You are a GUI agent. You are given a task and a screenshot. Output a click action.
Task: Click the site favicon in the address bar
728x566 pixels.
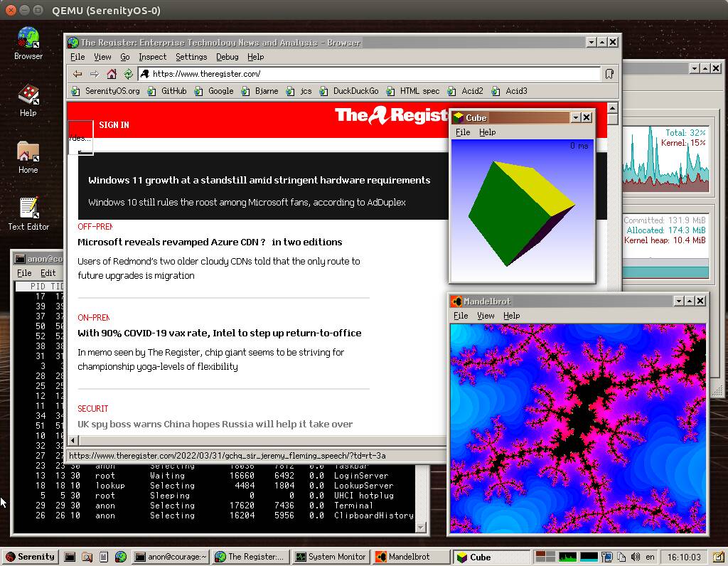click(x=145, y=74)
